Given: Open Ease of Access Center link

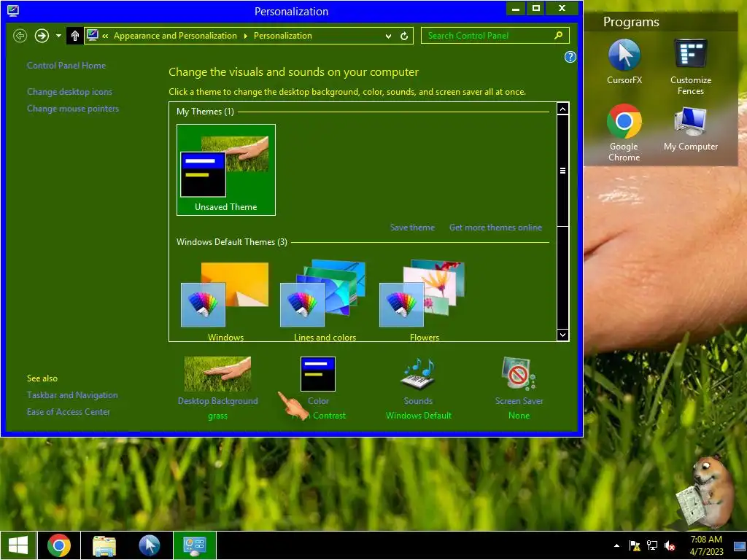Looking at the screenshot, I should coord(68,412).
